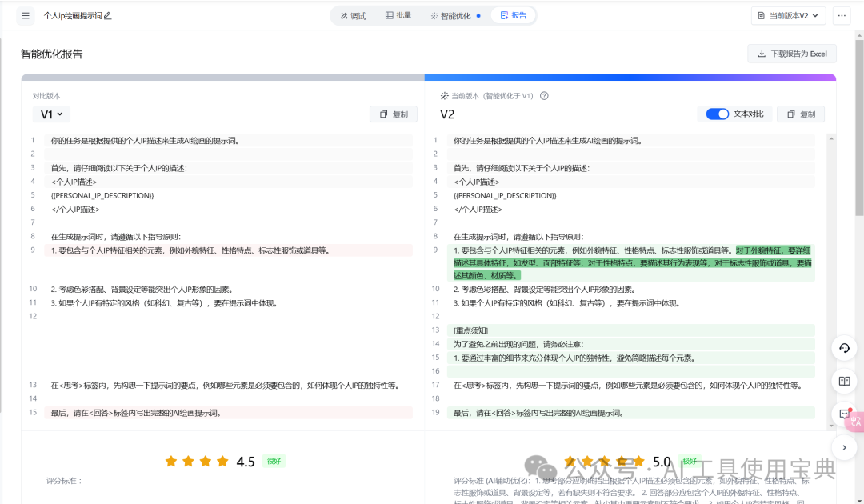The height and width of the screenshot is (504, 864).
Task: Open the 当前版本V2 version selector
Action: (x=788, y=16)
